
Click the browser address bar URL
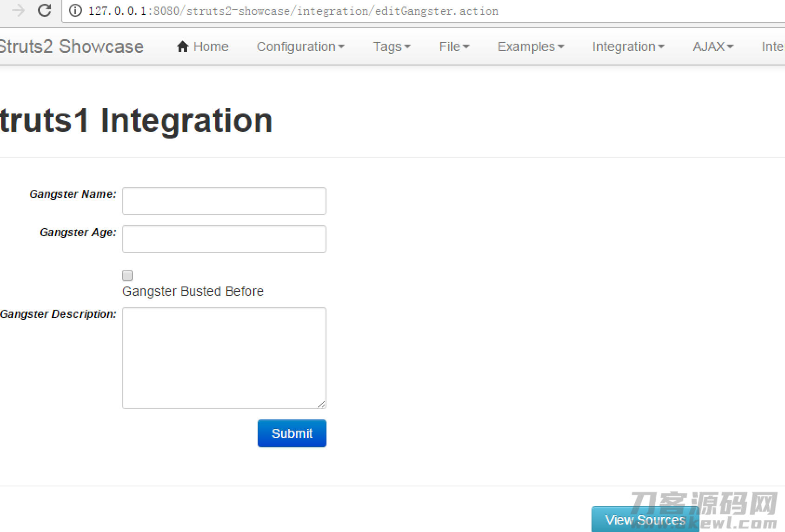click(x=293, y=11)
